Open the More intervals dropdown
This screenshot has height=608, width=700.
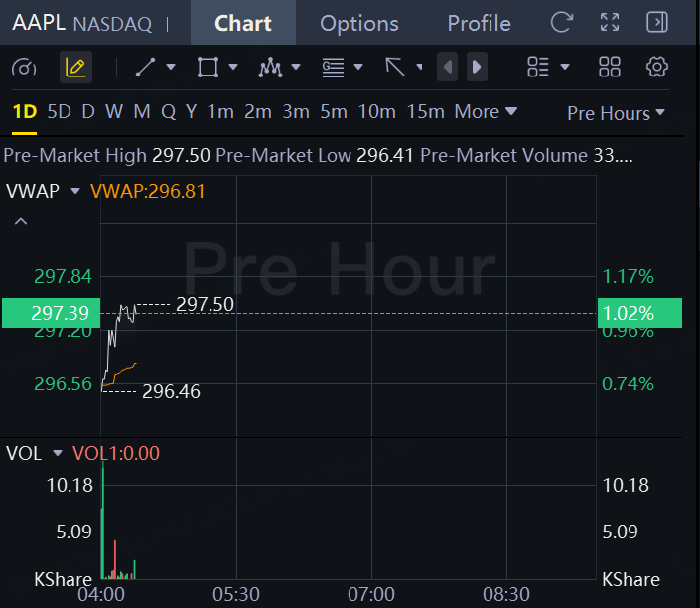(x=486, y=111)
